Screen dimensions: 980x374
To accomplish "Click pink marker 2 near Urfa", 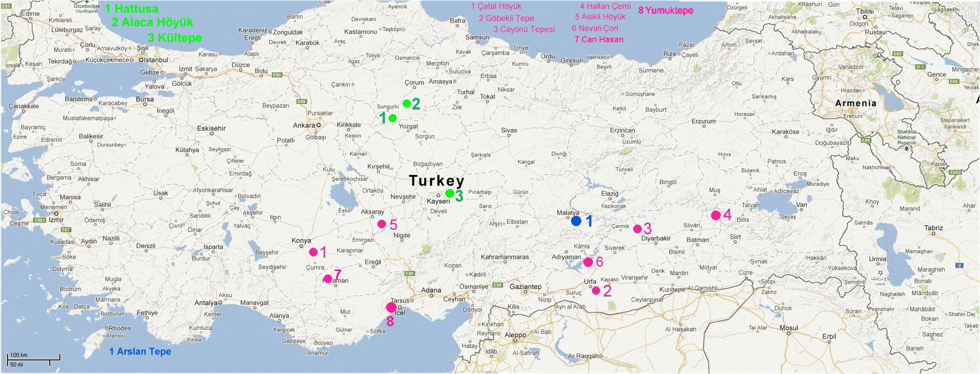I will (x=596, y=290).
